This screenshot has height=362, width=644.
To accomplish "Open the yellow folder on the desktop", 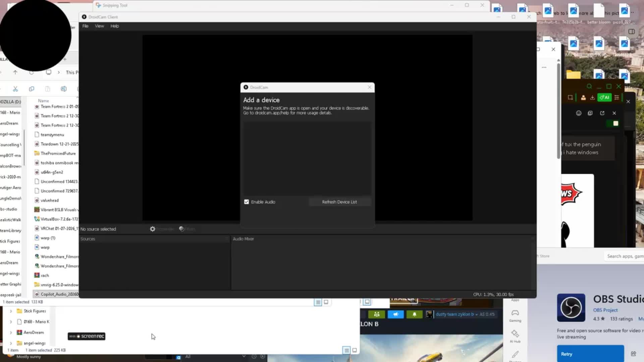I will click(573, 74).
